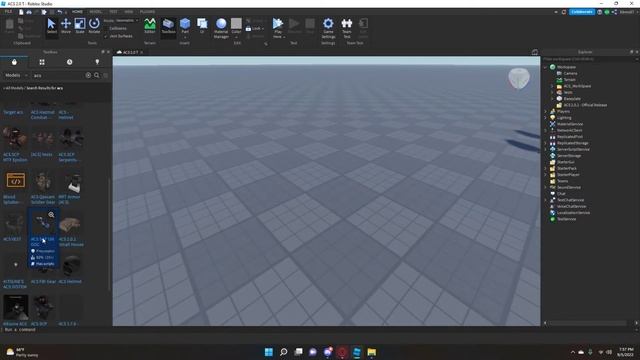
Task: Open the Windows Start menu
Action: tap(269, 352)
